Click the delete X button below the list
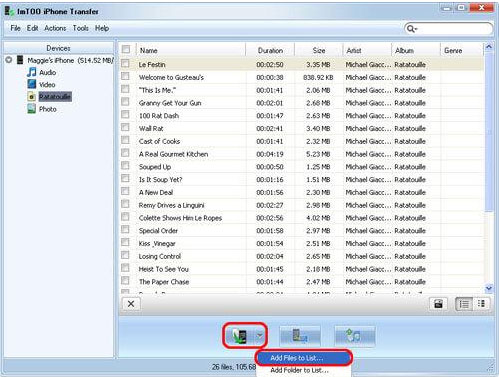499x377 pixels. pos(131,304)
